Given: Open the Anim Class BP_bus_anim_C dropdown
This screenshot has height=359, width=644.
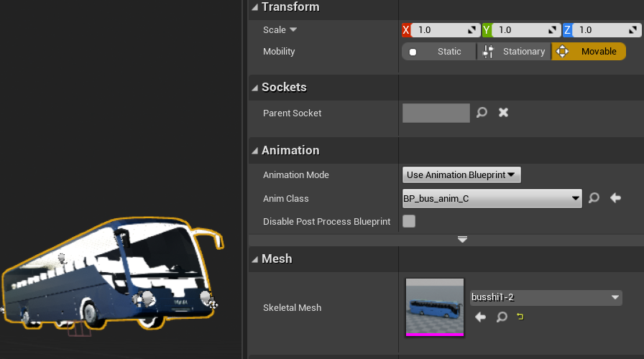Looking at the screenshot, I should click(492, 198).
